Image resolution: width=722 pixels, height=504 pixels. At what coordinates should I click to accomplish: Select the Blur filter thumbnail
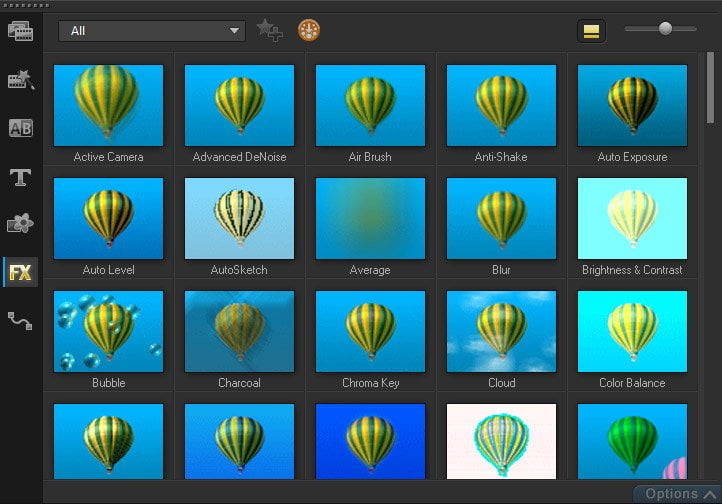pyautogui.click(x=501, y=219)
